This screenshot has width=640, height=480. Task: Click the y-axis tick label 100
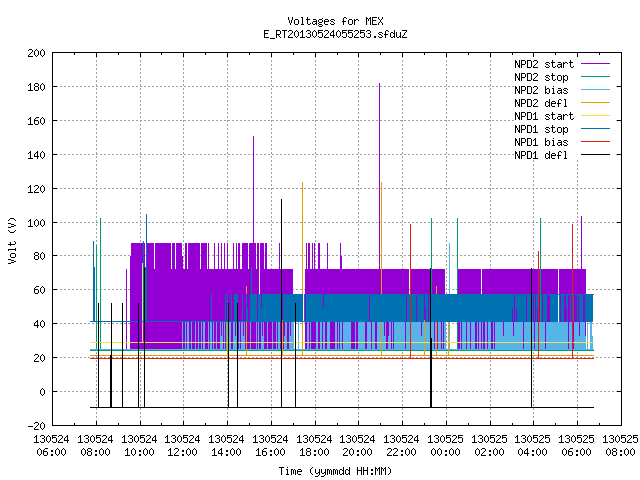tap(37, 222)
